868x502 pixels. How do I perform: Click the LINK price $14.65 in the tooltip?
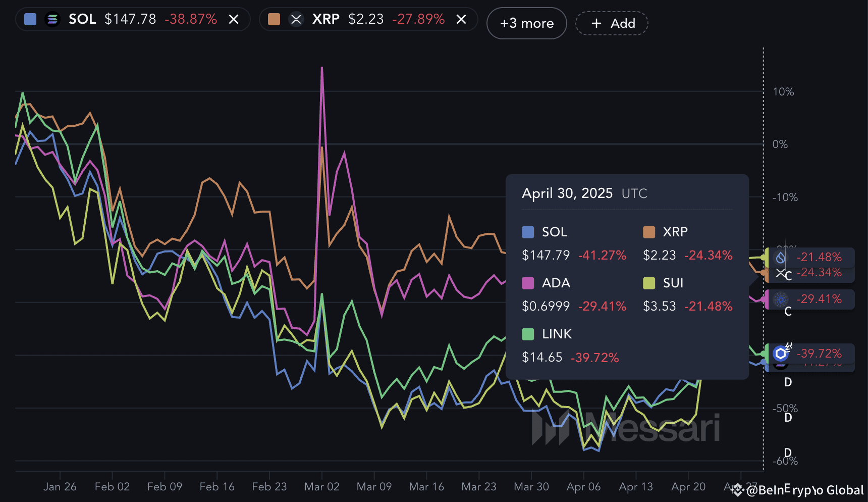(x=542, y=358)
